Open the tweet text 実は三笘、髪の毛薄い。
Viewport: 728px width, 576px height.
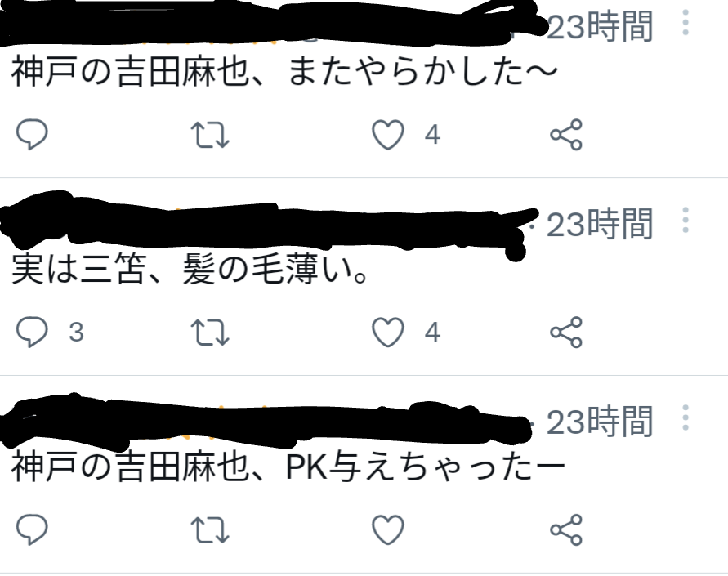click(x=190, y=269)
